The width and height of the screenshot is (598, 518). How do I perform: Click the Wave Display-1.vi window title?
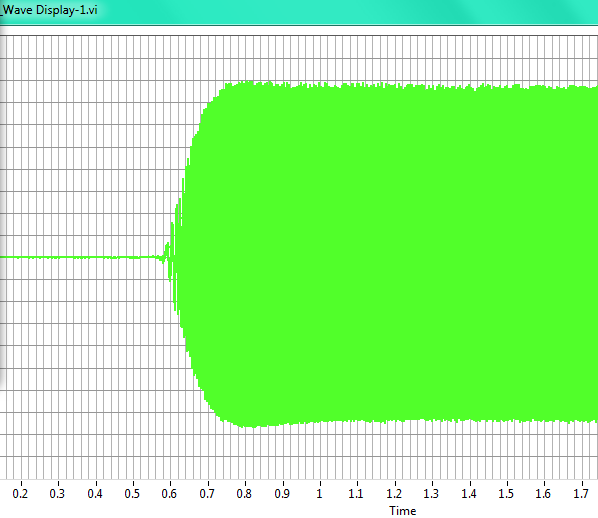click(49, 10)
